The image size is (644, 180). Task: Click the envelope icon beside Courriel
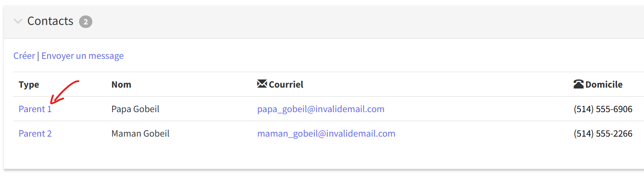click(262, 84)
